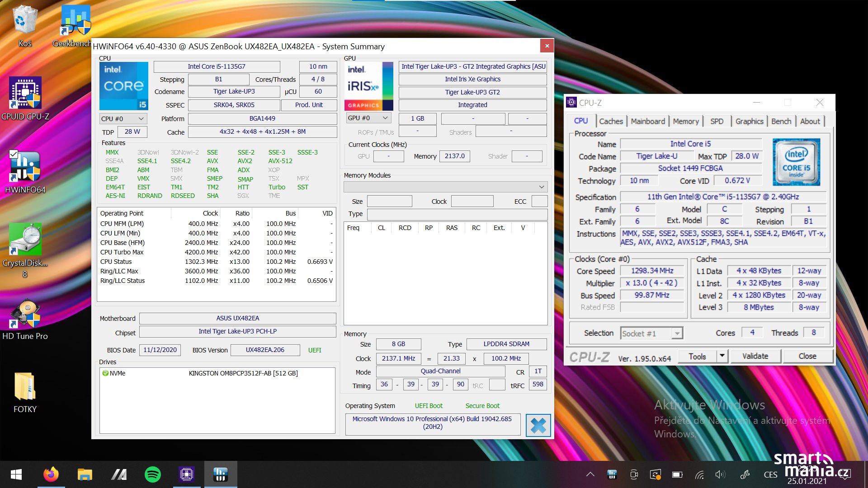Click the ASUS UX482EA motherboard field

tap(238, 318)
